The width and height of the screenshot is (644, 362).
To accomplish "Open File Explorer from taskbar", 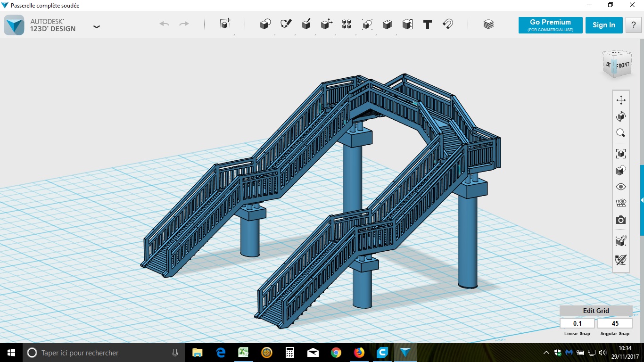I will pyautogui.click(x=198, y=353).
